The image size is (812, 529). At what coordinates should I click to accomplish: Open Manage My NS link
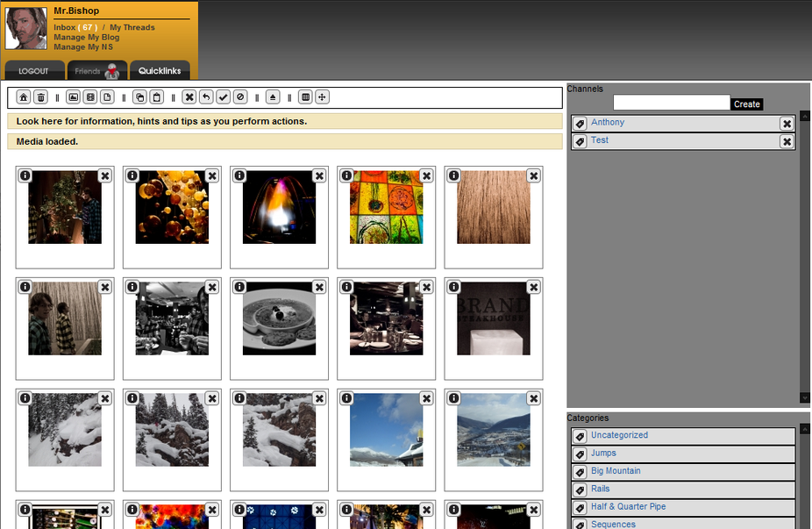click(x=83, y=47)
